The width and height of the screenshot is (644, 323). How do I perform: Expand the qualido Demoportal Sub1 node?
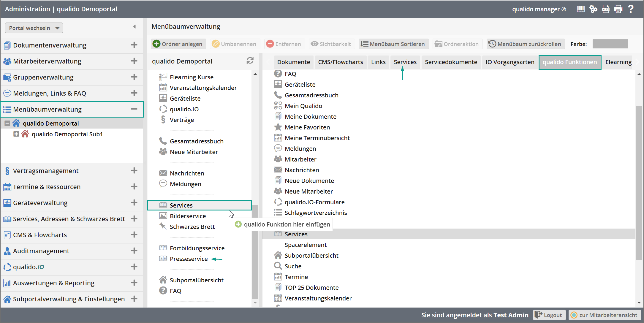pos(16,134)
